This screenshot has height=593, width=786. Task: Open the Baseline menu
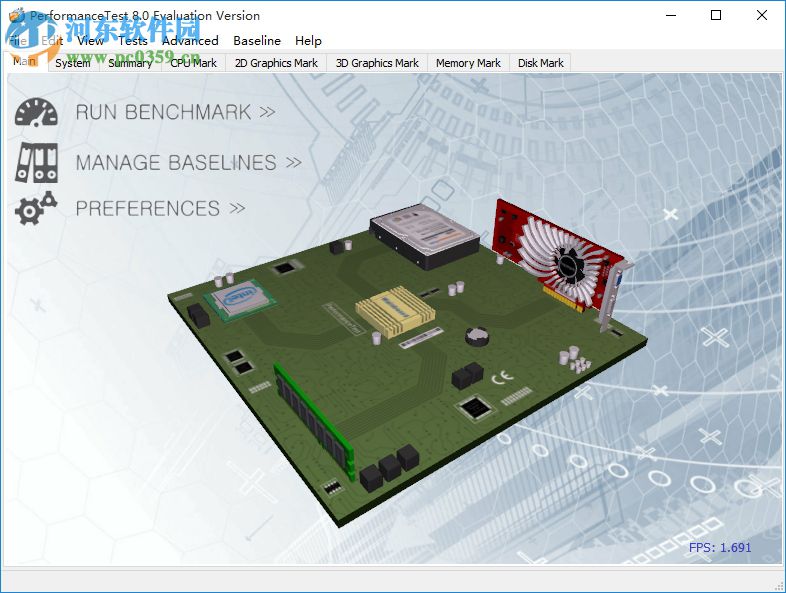tap(257, 41)
